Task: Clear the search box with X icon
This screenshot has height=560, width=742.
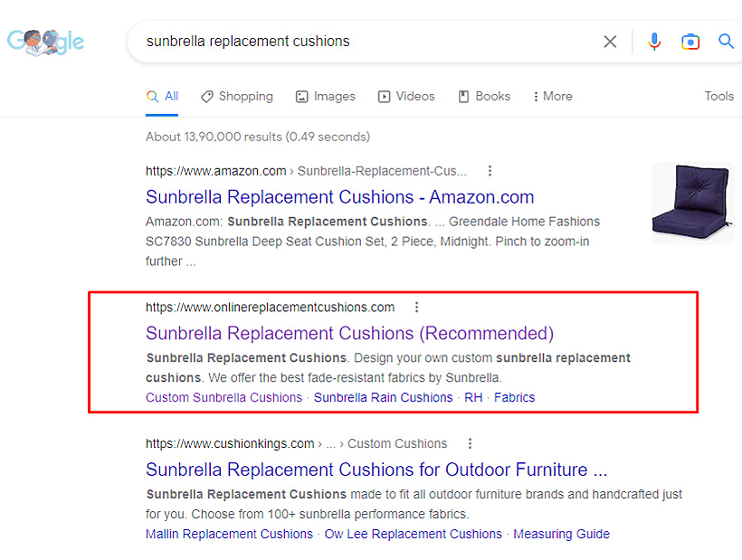Action: tap(610, 42)
